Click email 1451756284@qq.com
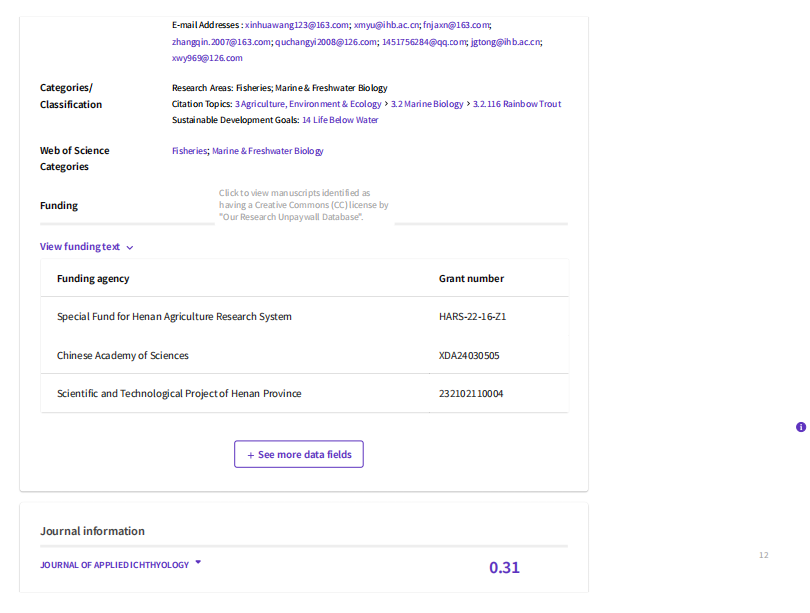 click(x=424, y=42)
